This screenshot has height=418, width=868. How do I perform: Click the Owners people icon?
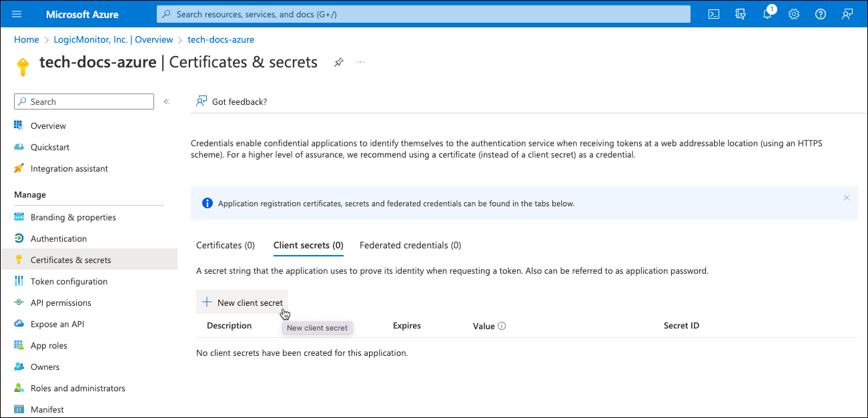[19, 367]
